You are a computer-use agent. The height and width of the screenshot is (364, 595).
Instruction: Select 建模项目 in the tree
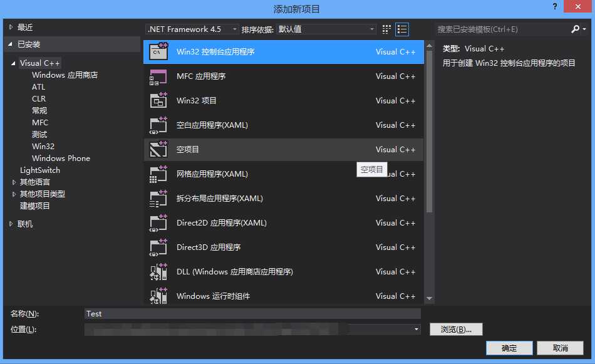tap(34, 205)
